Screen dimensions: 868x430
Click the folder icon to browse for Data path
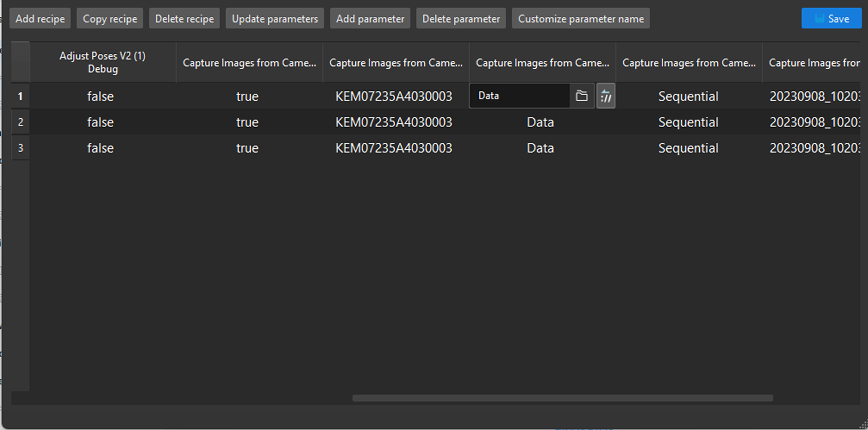[x=582, y=95]
